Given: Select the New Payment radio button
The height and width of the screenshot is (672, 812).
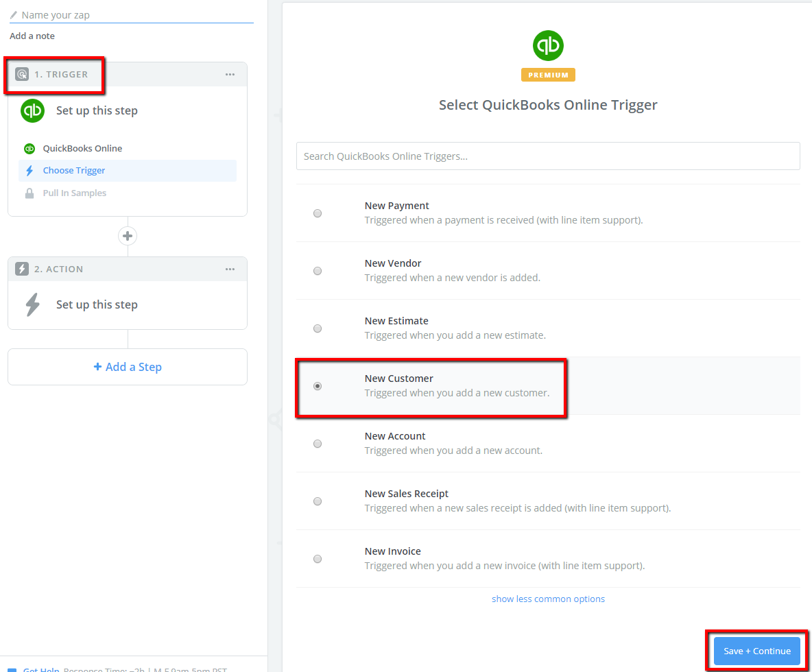Looking at the screenshot, I should point(318,213).
